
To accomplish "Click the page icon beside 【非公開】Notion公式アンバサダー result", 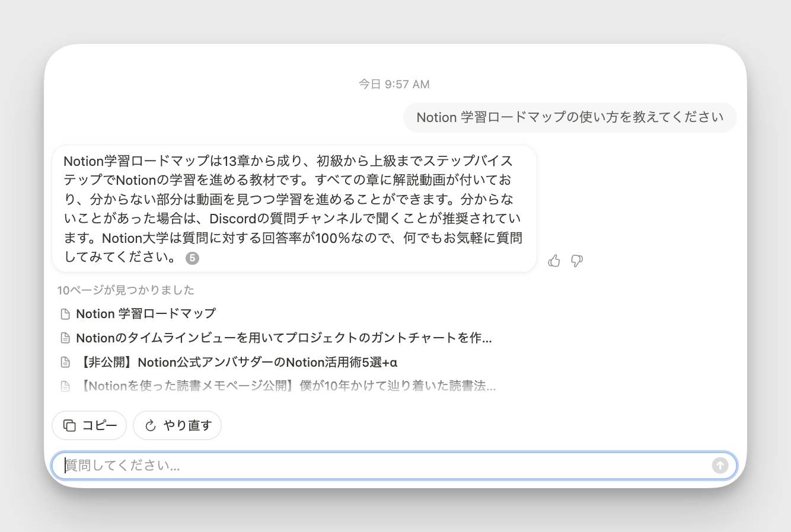I will click(x=65, y=362).
